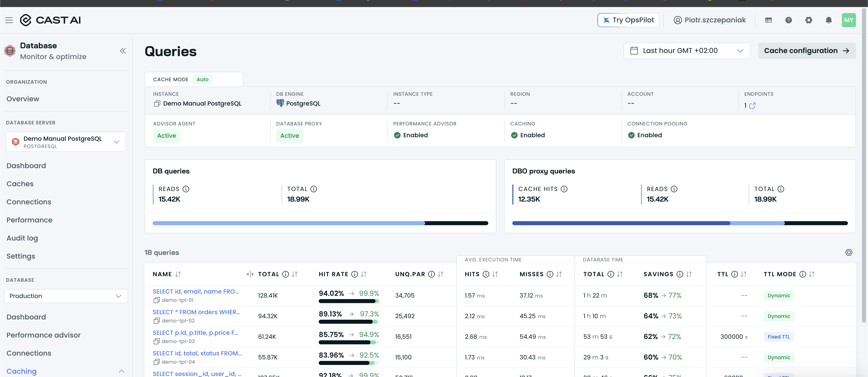Sort queries by HIT RATE
Screen dimensions: 868x377
(364, 274)
